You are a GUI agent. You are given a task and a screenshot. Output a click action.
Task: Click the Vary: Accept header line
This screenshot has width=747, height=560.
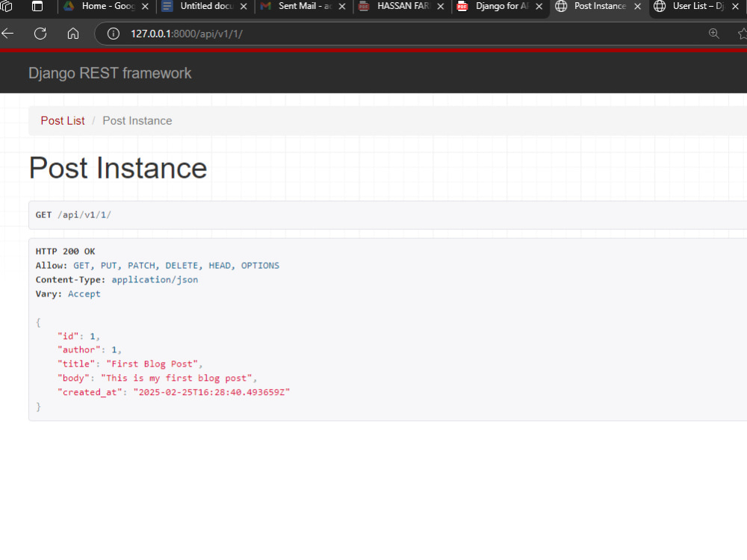coord(68,293)
